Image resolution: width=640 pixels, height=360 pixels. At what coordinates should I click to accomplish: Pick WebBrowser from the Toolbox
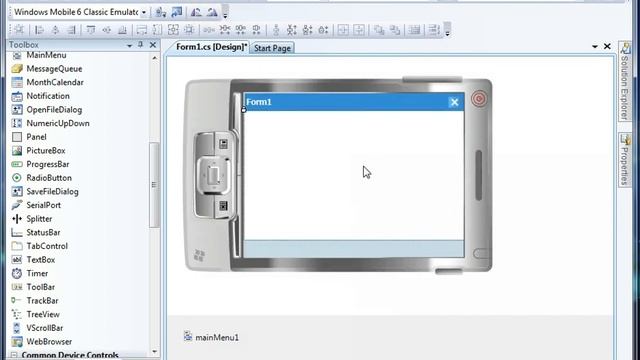point(49,342)
